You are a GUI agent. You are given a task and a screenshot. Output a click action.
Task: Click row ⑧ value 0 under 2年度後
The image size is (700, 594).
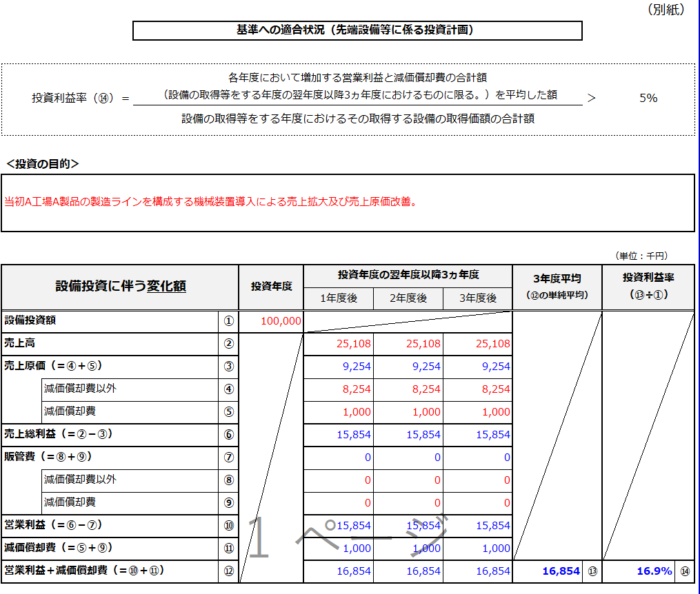click(408, 481)
